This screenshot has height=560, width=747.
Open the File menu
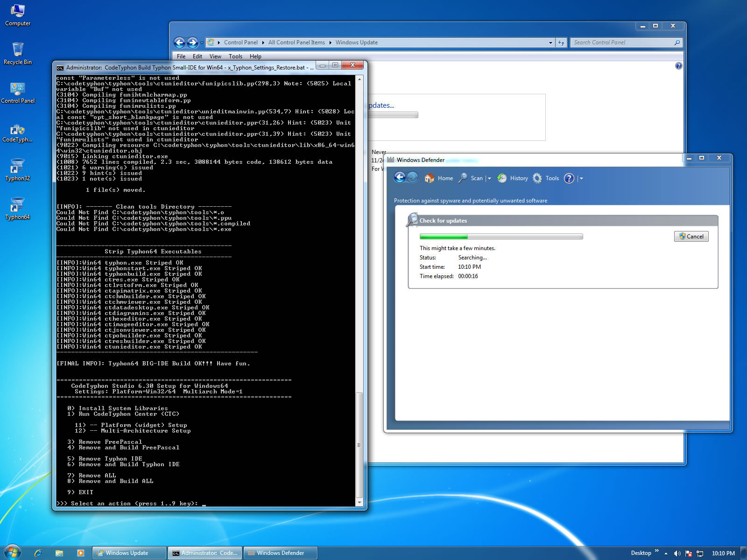[x=181, y=56]
